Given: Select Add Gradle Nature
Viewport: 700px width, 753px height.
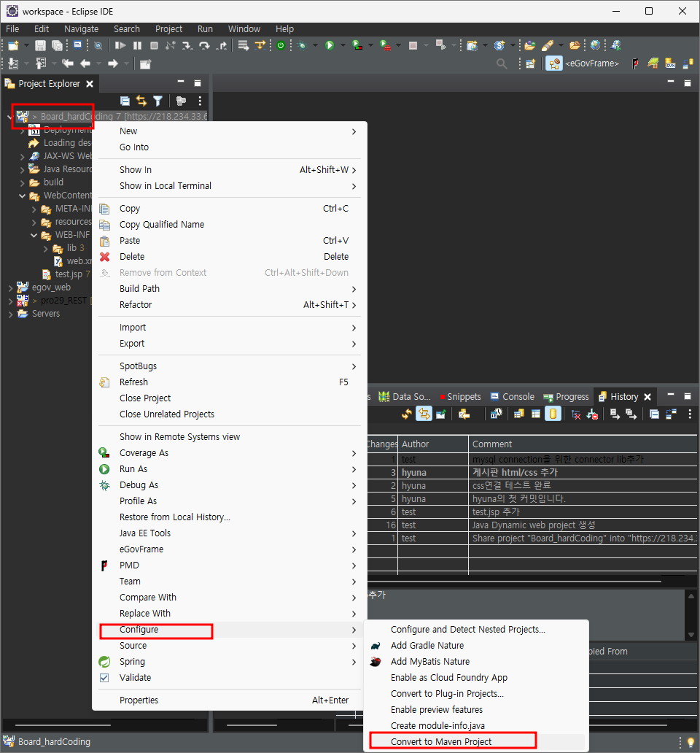Looking at the screenshot, I should [x=427, y=646].
